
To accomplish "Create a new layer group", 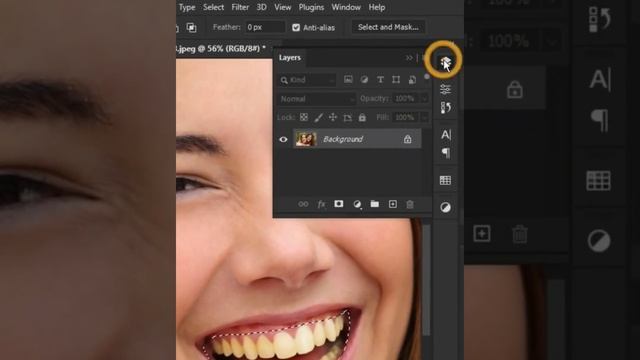I will point(375,204).
